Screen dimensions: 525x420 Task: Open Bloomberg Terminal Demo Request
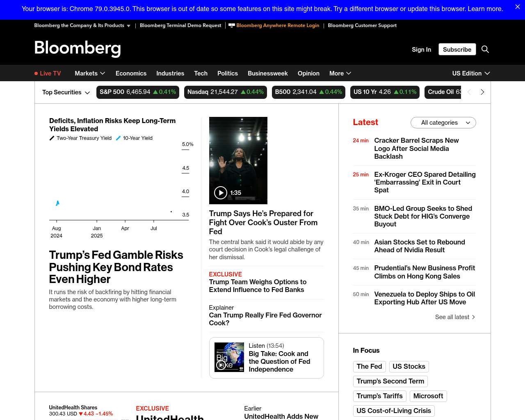pos(180,25)
